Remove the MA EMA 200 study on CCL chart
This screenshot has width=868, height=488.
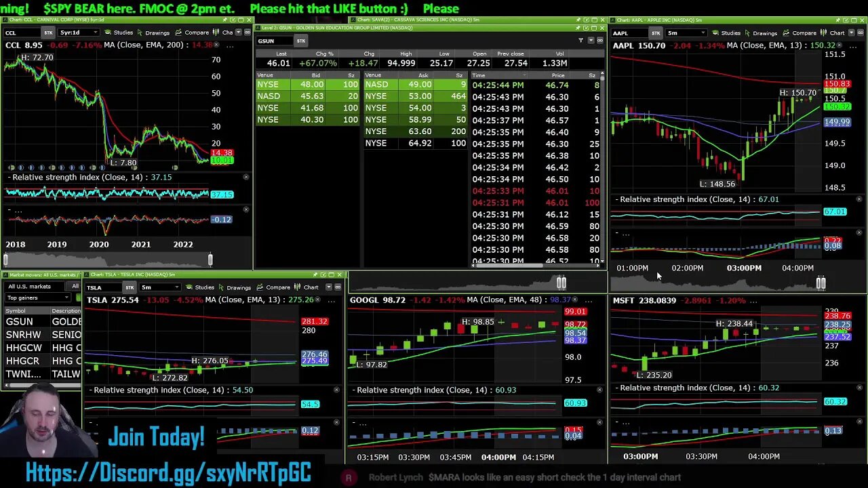216,45
